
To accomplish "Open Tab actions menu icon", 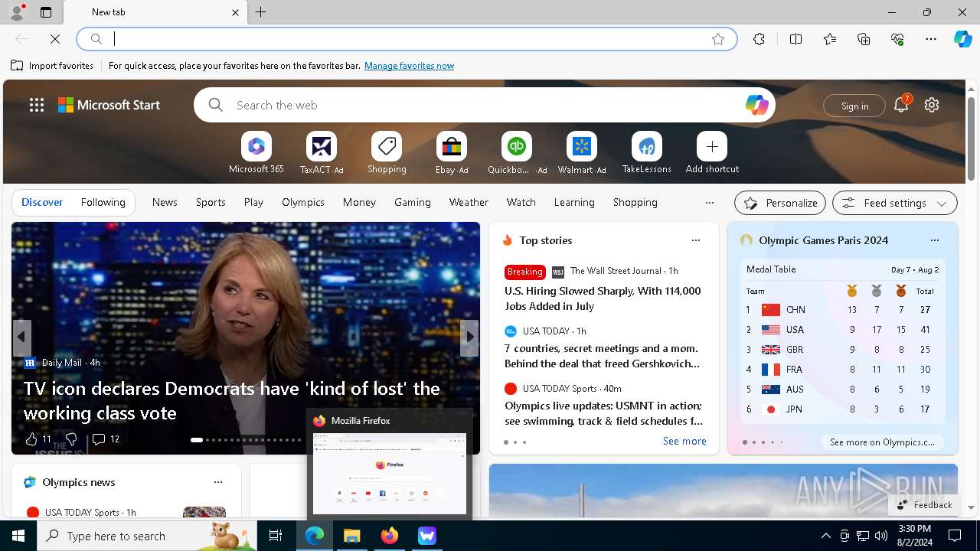I will tap(46, 12).
